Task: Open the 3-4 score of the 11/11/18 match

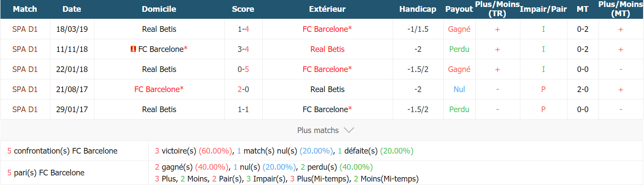Action: pos(244,49)
